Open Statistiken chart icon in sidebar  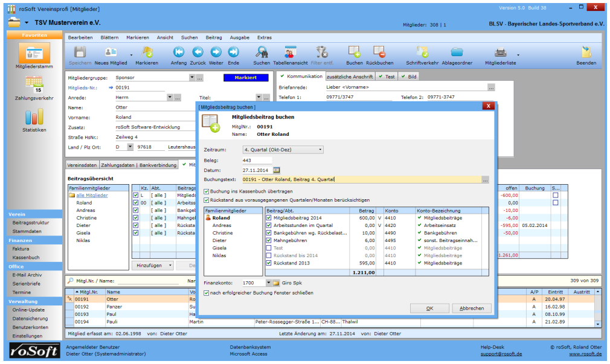point(34,117)
